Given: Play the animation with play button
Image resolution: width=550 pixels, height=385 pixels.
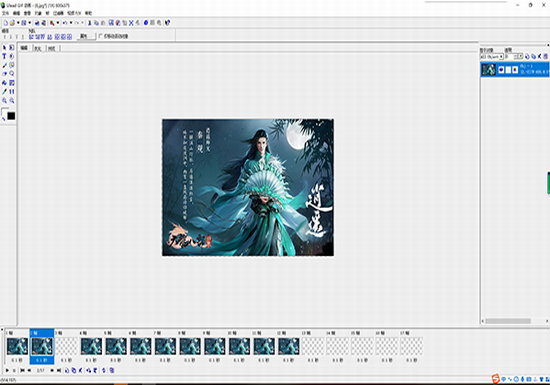Looking at the screenshot, I should tap(7, 370).
